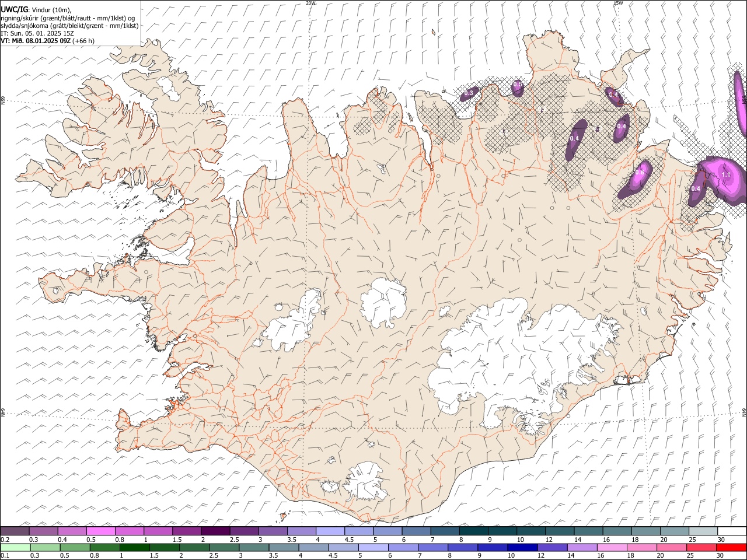Click the UWC/IG Vindur (10m) title line

[36, 10]
